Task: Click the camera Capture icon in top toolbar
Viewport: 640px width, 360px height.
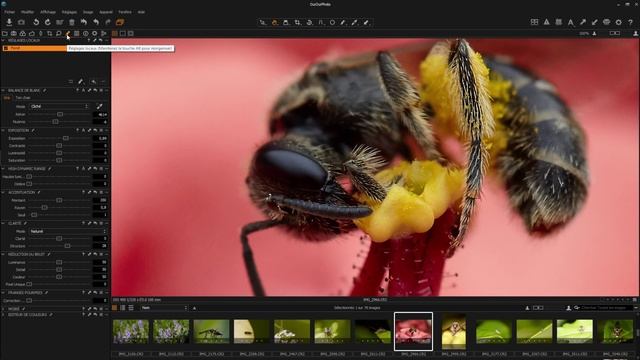Action: pyautogui.click(x=22, y=22)
